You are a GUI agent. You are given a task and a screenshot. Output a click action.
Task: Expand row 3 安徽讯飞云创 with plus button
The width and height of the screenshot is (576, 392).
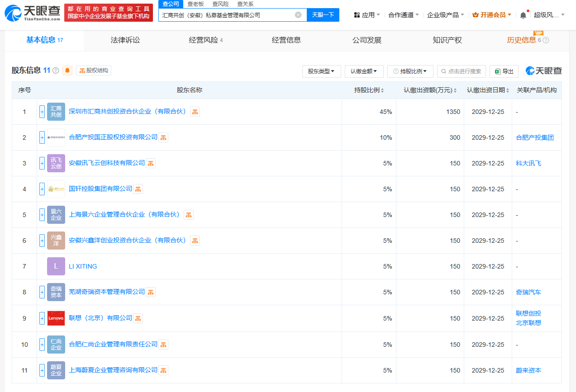(x=42, y=163)
